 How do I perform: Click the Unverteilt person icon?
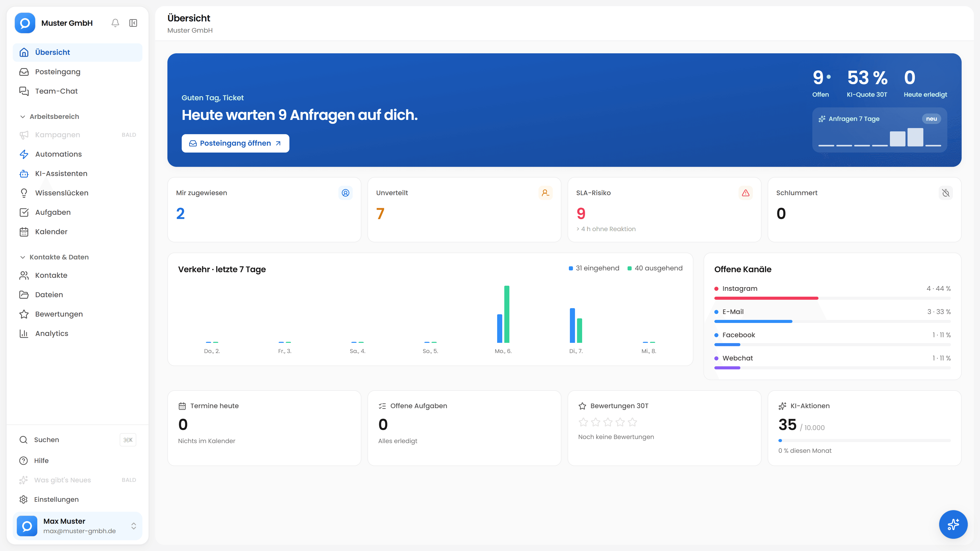pos(546,193)
